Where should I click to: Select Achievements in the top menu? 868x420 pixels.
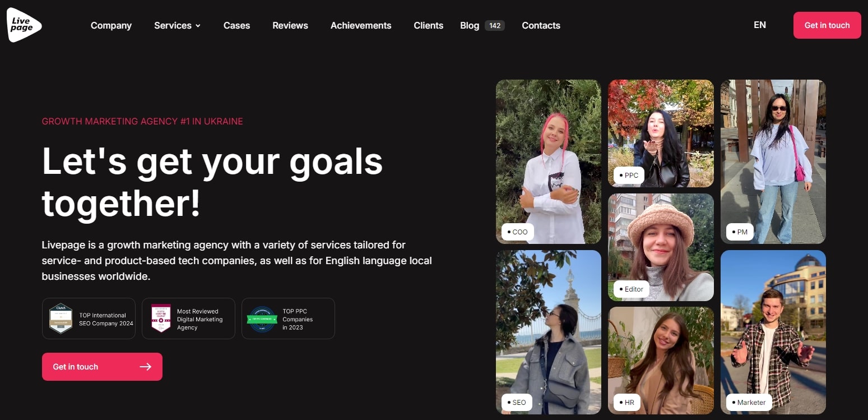point(361,25)
